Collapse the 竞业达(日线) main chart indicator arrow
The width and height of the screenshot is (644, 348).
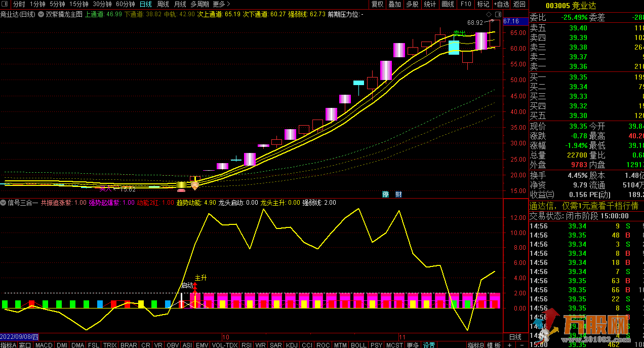coord(41,14)
